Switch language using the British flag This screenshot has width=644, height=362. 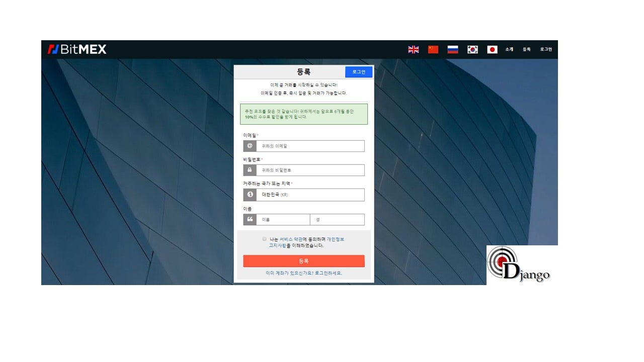(413, 49)
